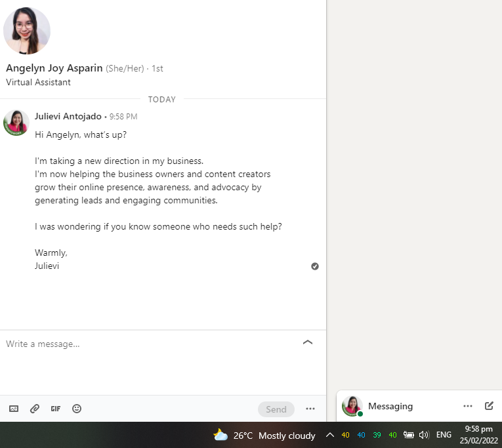Click the 'I was wondering if you know' line
This screenshot has height=448, width=502.
tap(158, 226)
